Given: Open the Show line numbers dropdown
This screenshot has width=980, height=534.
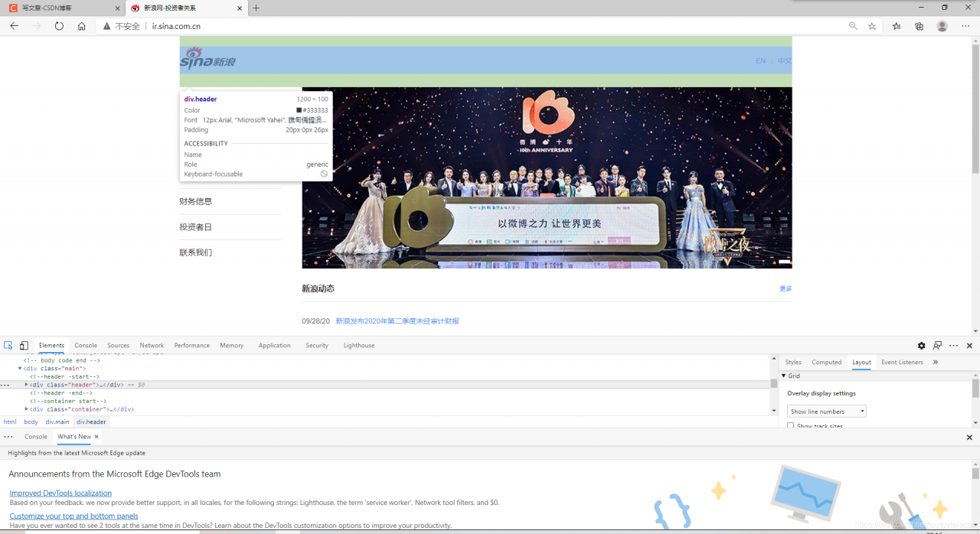Looking at the screenshot, I should point(826,412).
